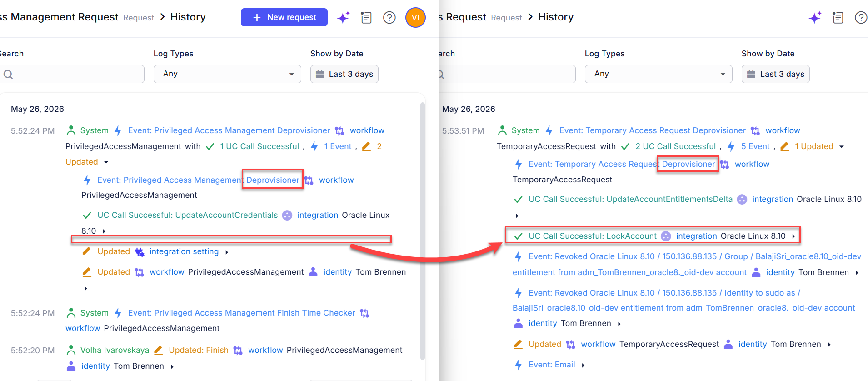868x381 pixels.
Task: Click lightning icon beside Event: Email
Action: (x=519, y=365)
